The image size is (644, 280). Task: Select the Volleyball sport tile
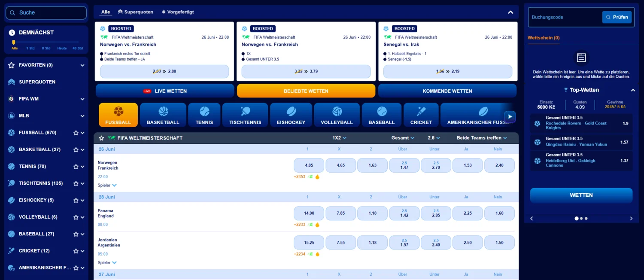pyautogui.click(x=337, y=115)
